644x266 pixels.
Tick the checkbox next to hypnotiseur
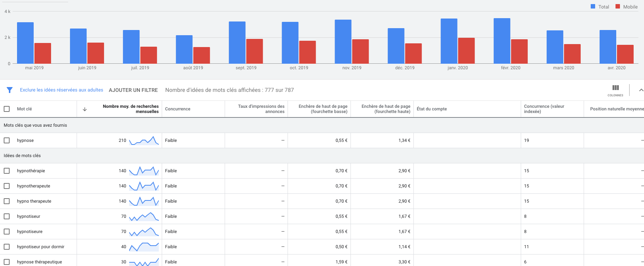7,216
